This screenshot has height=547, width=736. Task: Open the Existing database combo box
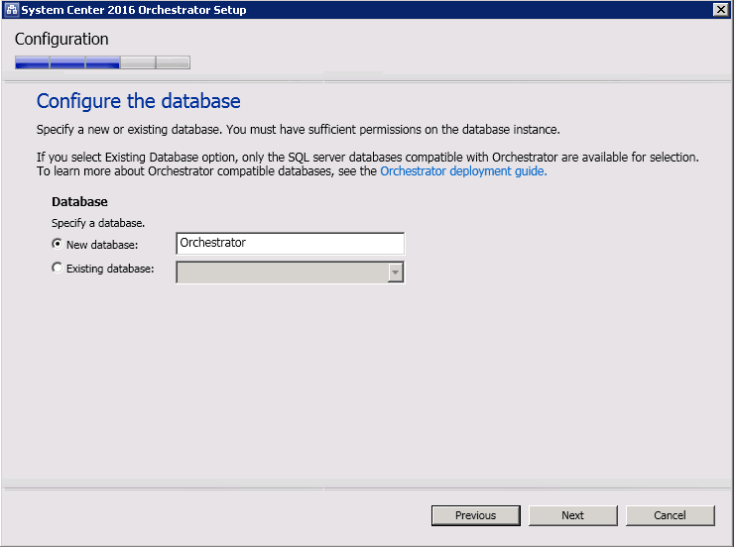click(281, 272)
